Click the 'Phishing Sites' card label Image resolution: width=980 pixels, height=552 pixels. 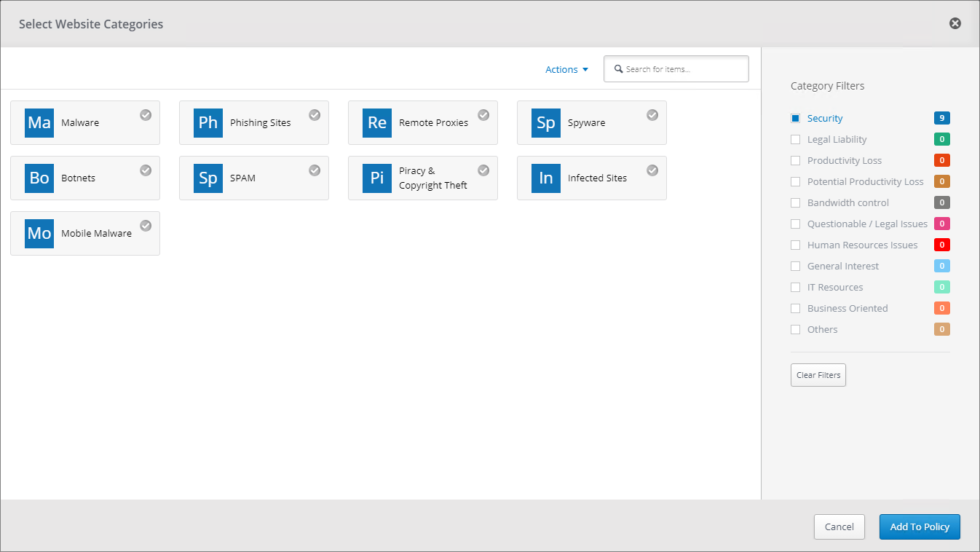point(261,122)
